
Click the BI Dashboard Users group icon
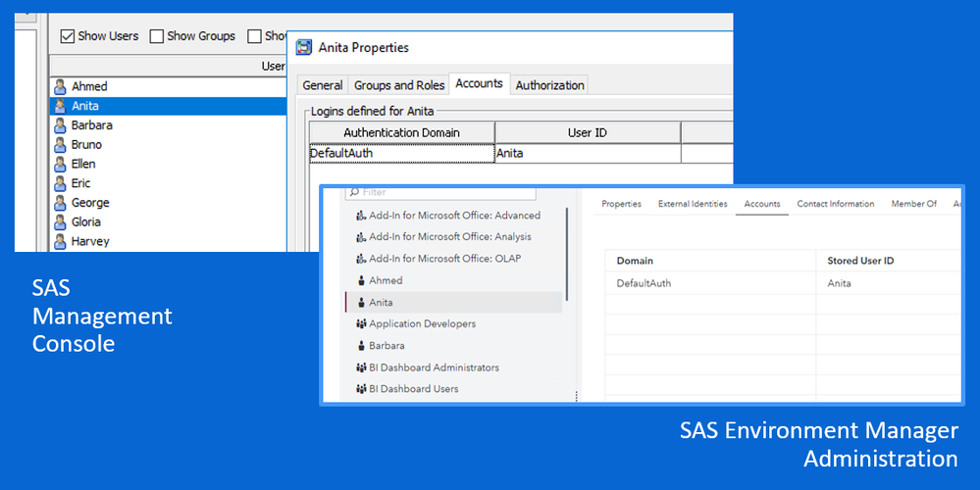(x=361, y=389)
